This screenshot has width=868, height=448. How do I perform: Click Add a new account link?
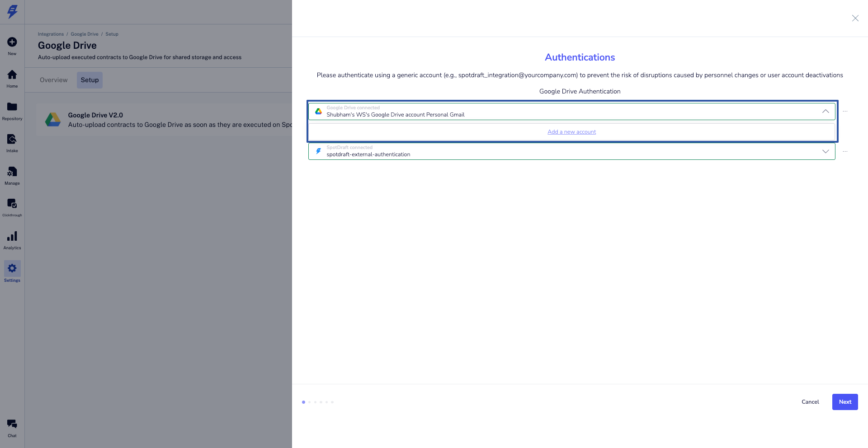pos(571,132)
